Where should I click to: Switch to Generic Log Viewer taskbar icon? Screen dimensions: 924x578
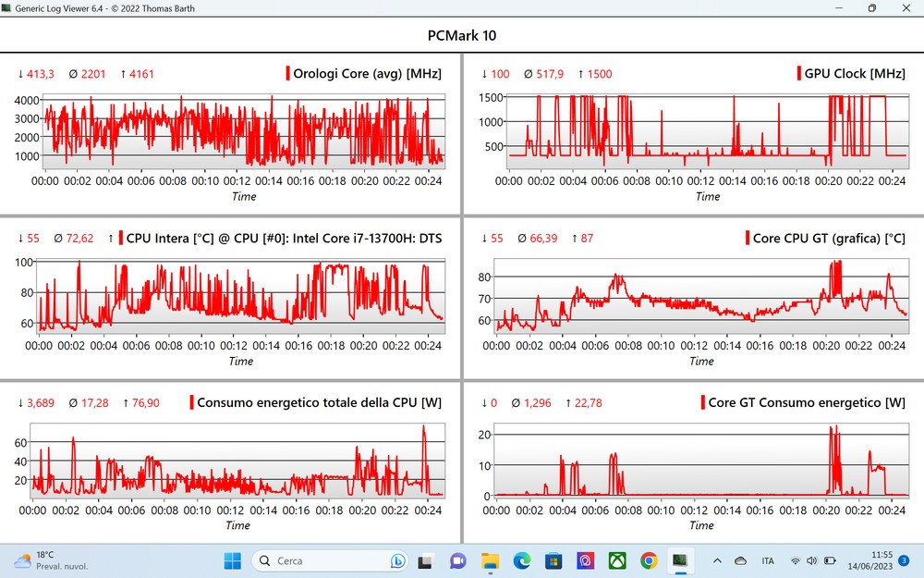[680, 560]
